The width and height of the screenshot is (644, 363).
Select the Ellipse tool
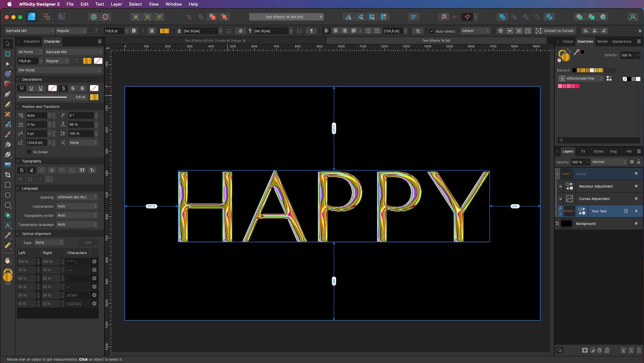(x=7, y=195)
